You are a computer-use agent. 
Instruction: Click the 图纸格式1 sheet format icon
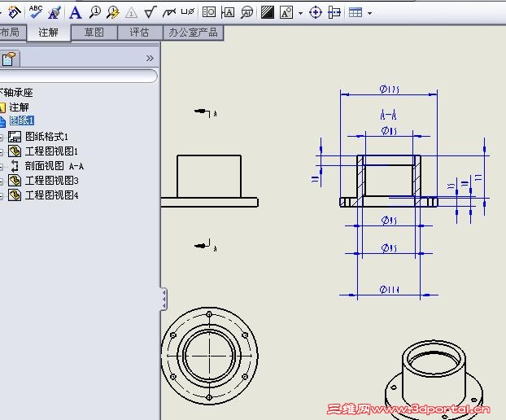pos(15,137)
